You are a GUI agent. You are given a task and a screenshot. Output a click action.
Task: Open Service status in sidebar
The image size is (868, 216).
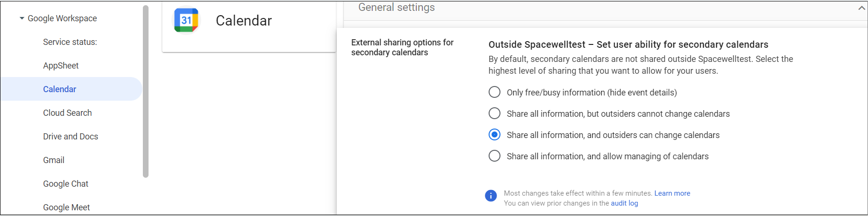70,42
